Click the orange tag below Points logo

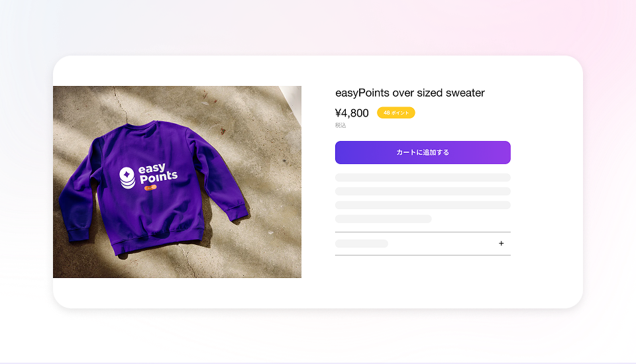click(150, 187)
